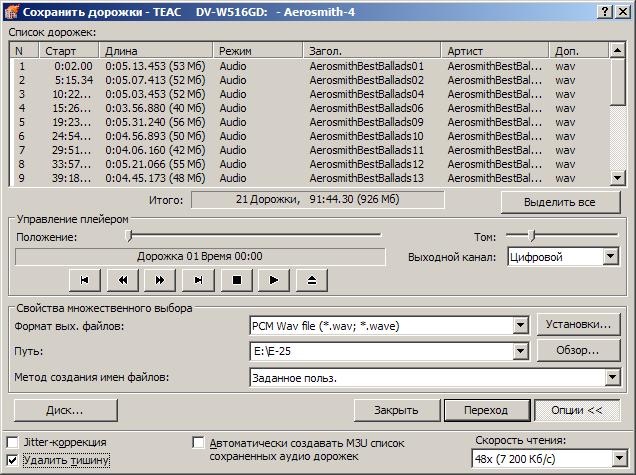Click the fast-forward playback button
Viewport: 636px width, 475px height.
click(x=160, y=280)
